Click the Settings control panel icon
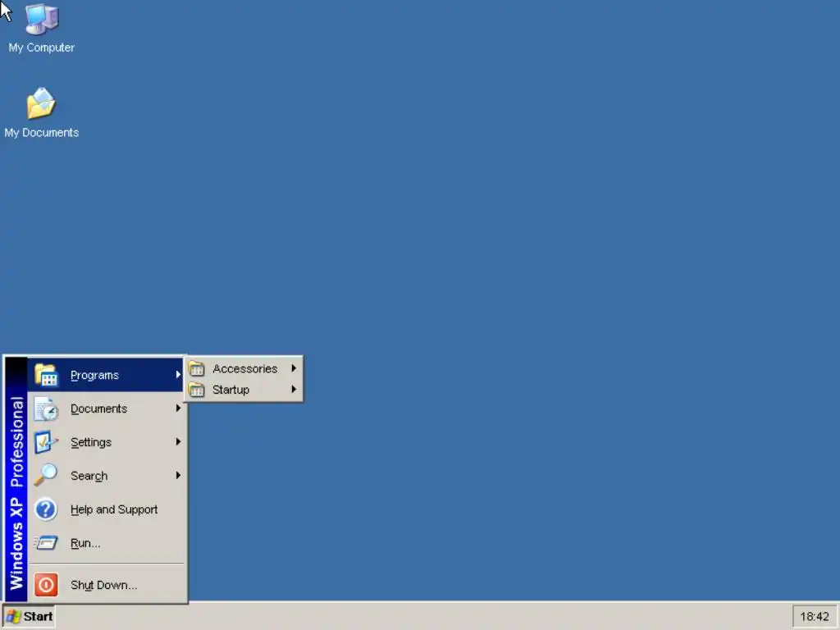Viewport: 840px width, 630px height. pyautogui.click(x=46, y=442)
